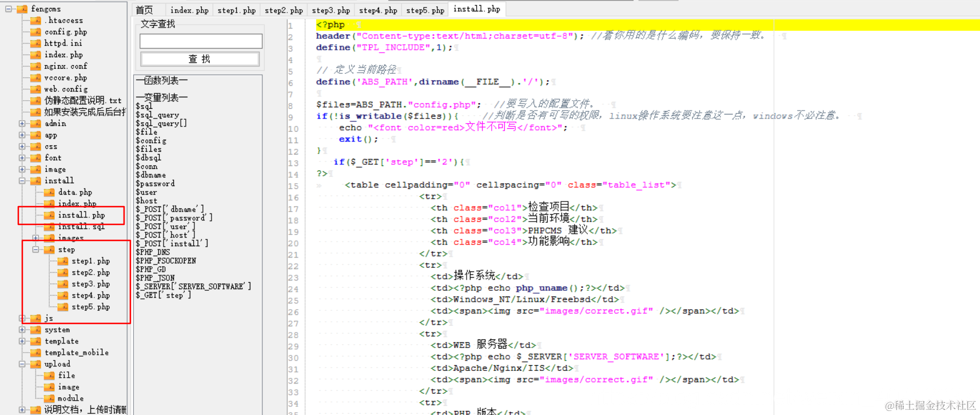Expand the admin folder

pos(22,124)
